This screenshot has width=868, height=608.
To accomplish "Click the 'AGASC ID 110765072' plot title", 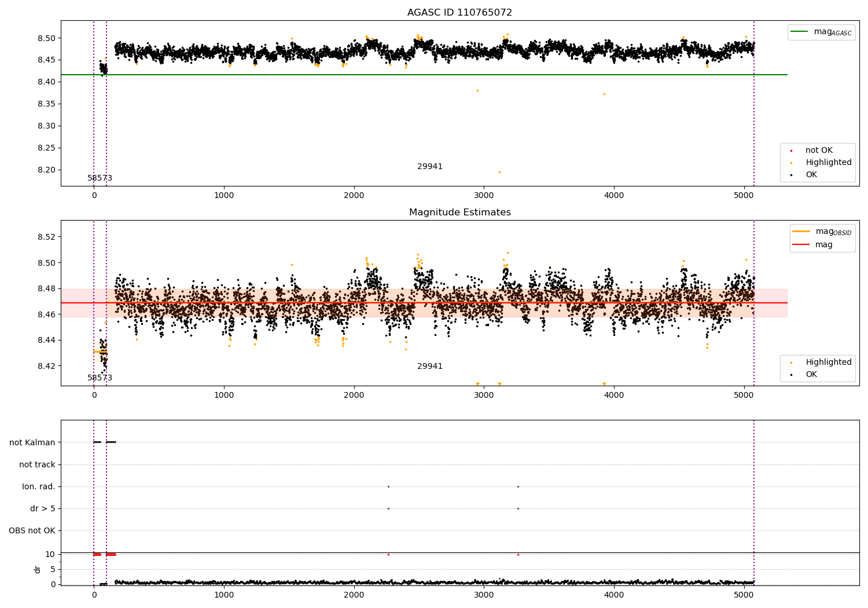I will (x=459, y=13).
